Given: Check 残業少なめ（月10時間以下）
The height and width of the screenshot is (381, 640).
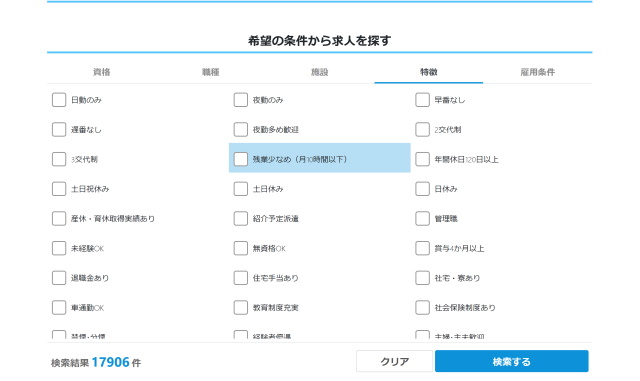Looking at the screenshot, I should click(240, 159).
